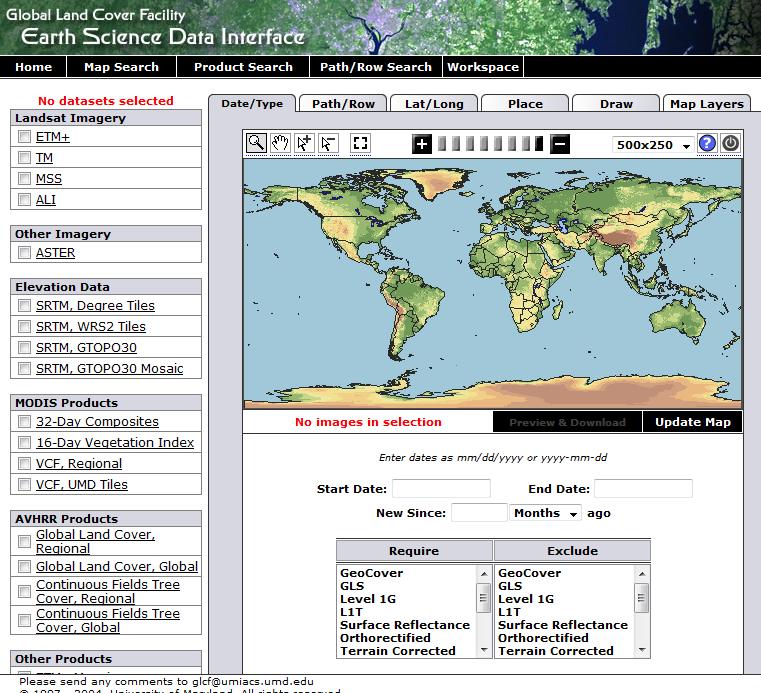Click the New Since input field
The image size is (761, 693).
[479, 512]
